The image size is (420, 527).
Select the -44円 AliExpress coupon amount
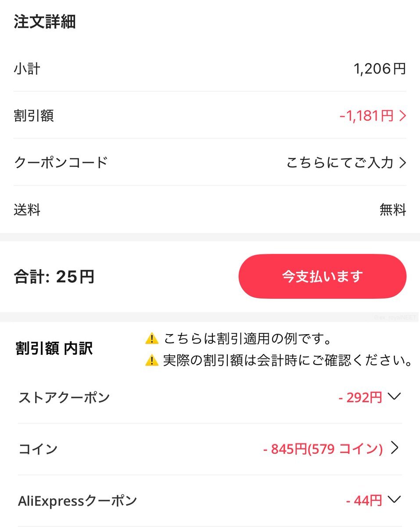364,500
